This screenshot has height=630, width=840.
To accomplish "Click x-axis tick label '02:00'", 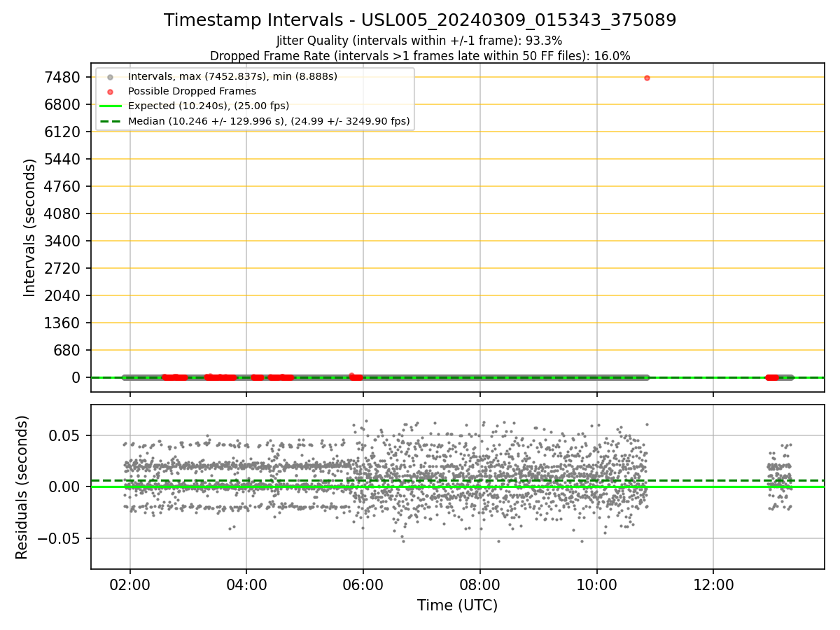I will pos(129,584).
